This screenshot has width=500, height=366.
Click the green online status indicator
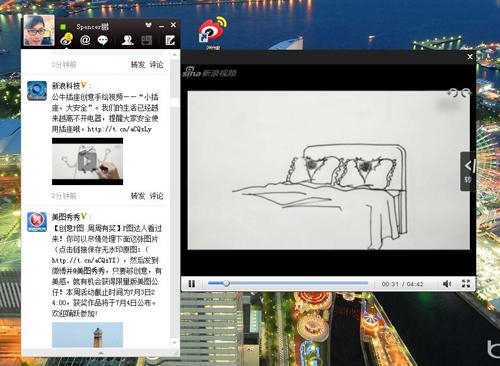(x=63, y=26)
